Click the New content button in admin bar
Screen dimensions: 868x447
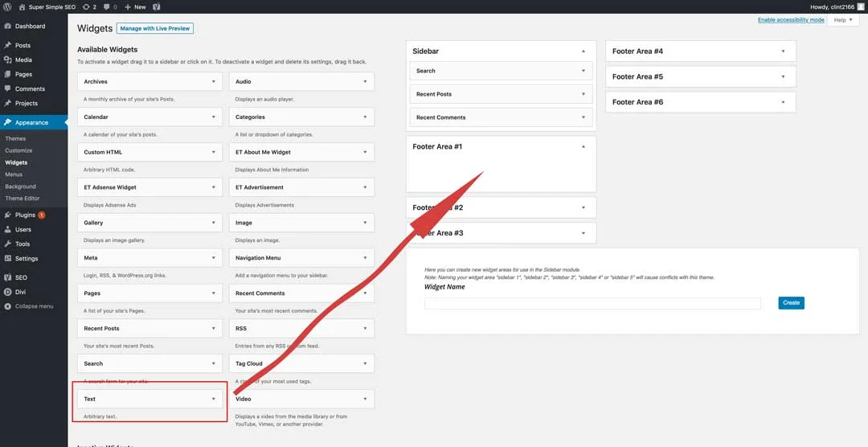(x=135, y=6)
